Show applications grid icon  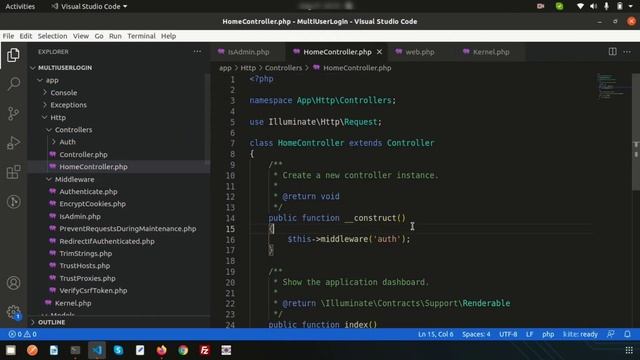[x=629, y=350]
